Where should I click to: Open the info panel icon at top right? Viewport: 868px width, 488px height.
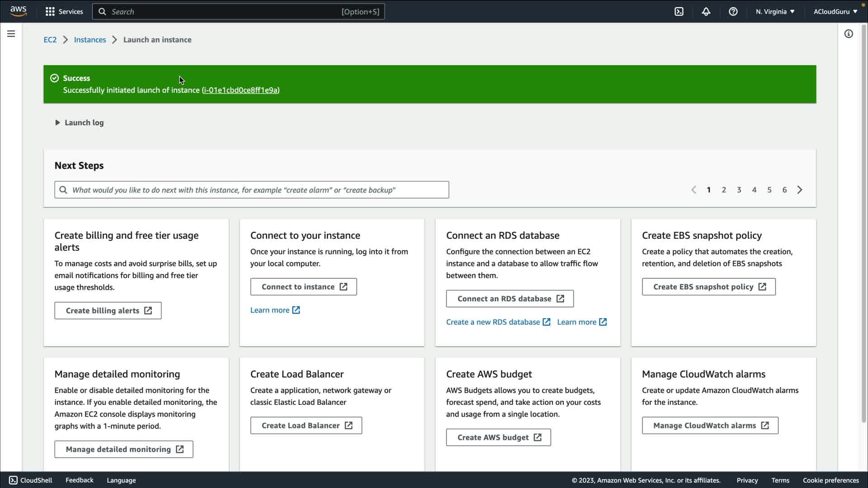click(849, 34)
